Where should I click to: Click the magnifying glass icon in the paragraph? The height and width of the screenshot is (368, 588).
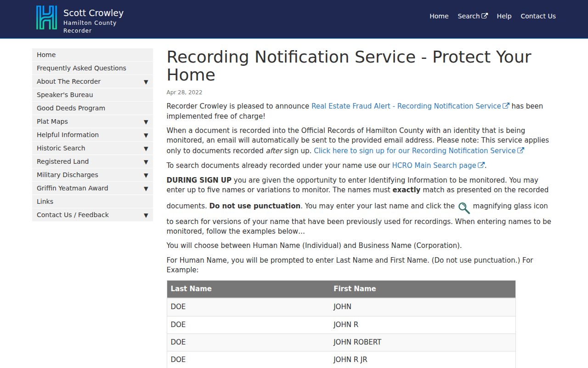pos(464,208)
